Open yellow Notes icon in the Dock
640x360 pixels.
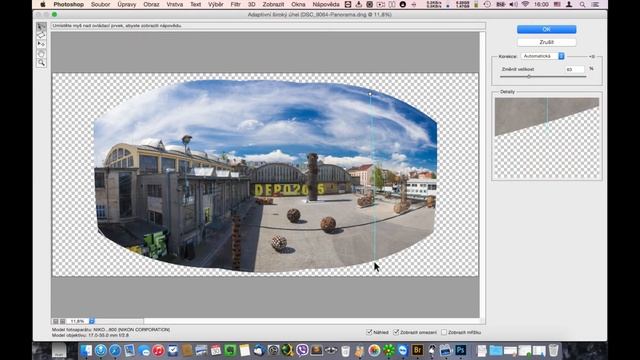pos(244,350)
